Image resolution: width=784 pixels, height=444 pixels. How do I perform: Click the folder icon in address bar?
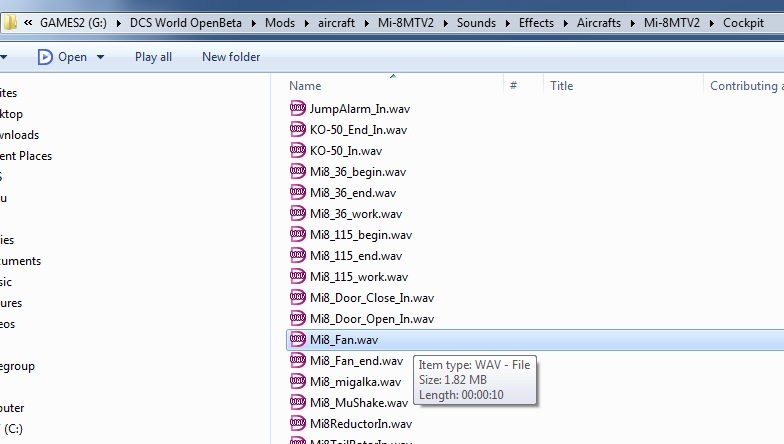(x=10, y=22)
